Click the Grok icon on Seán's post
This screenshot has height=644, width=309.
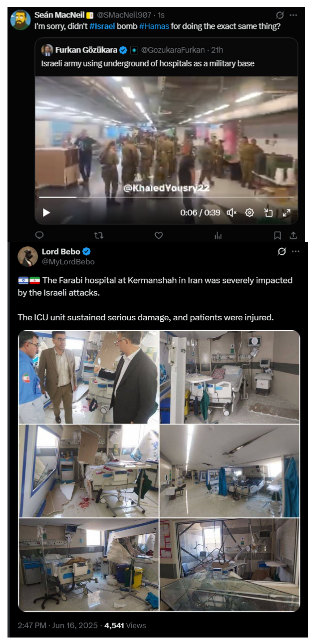click(x=281, y=15)
